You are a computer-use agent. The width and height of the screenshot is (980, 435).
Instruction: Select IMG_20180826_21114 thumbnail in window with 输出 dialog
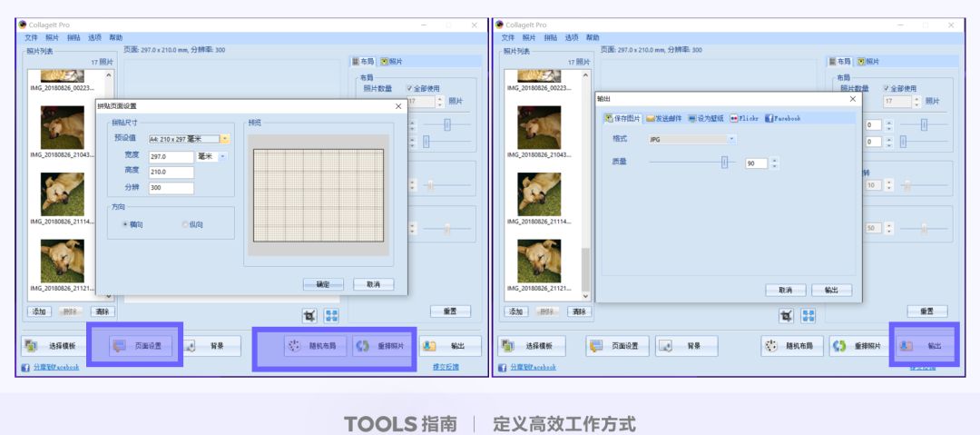[539, 194]
